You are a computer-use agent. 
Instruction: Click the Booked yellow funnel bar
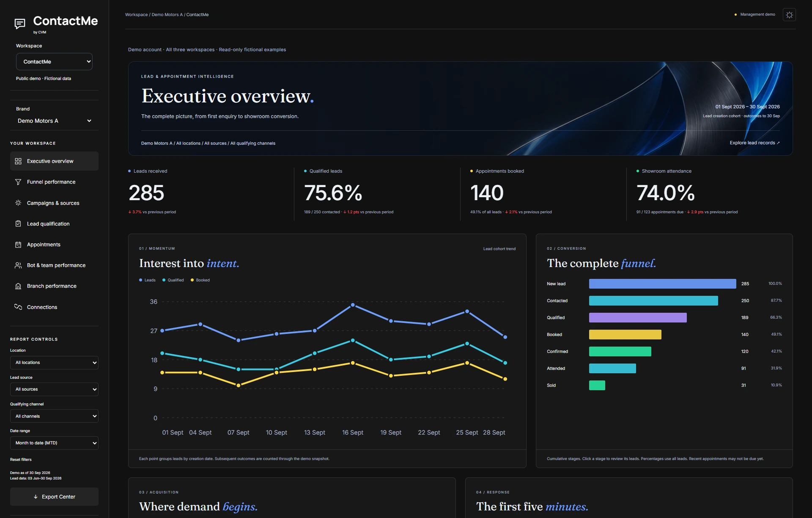coord(625,335)
